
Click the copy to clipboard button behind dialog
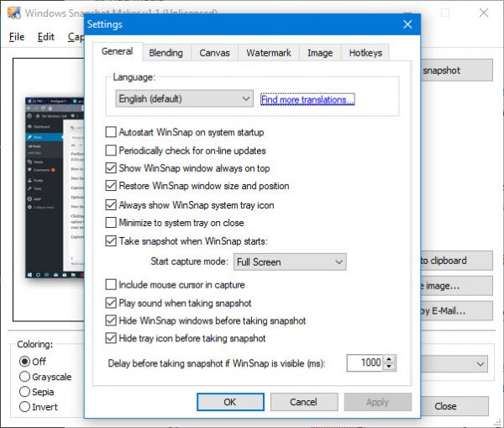tap(456, 261)
